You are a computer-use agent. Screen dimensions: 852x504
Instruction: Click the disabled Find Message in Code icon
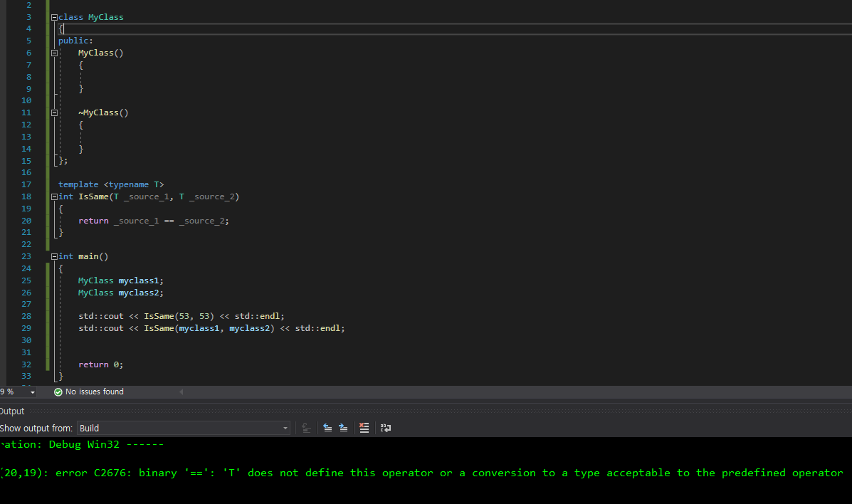pos(306,428)
